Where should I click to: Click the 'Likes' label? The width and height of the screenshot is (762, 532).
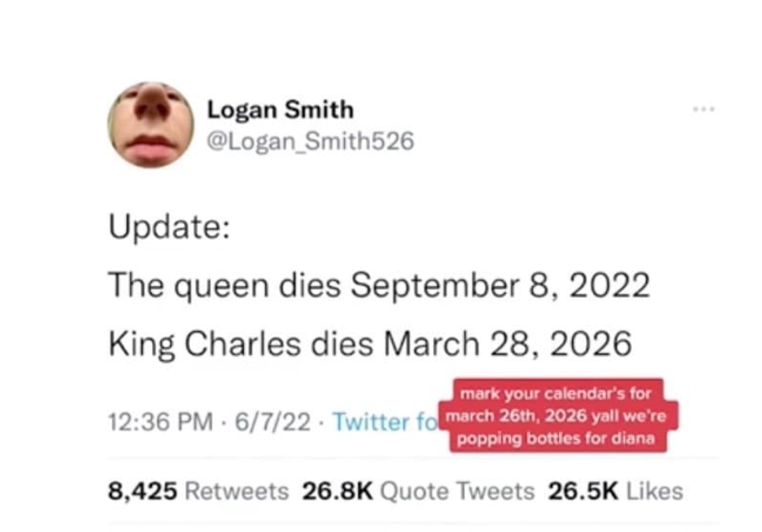pyautogui.click(x=655, y=491)
